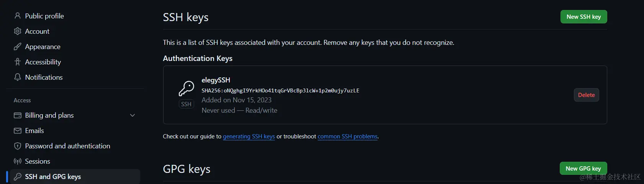Go to the Sessions settings page

pyautogui.click(x=38, y=161)
